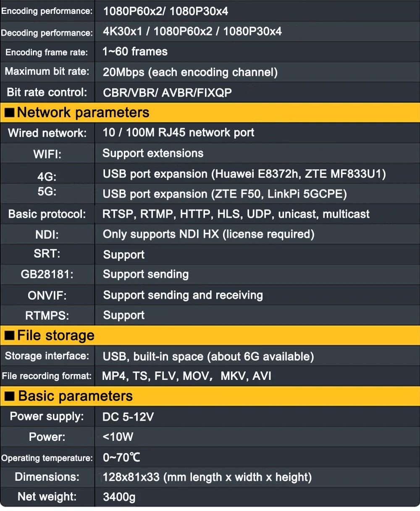The width and height of the screenshot is (420, 511).
Task: Click the WIFI Support extensions value
Action: [153, 153]
